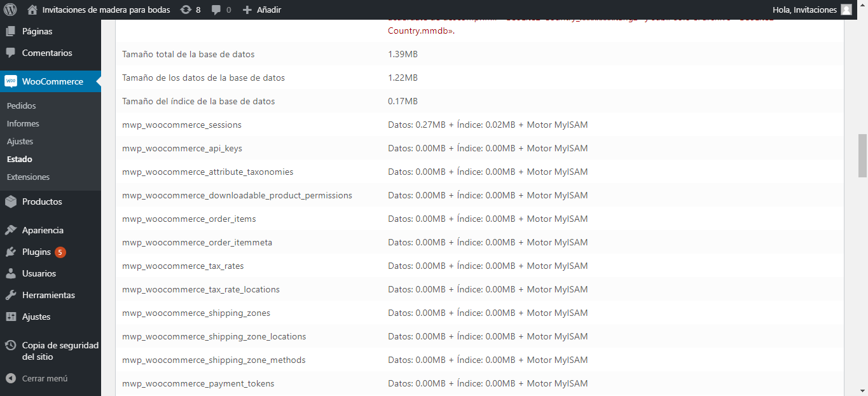Select mwp_woocommerce_tax_rate_locations row name
868x396 pixels.
[201, 289]
